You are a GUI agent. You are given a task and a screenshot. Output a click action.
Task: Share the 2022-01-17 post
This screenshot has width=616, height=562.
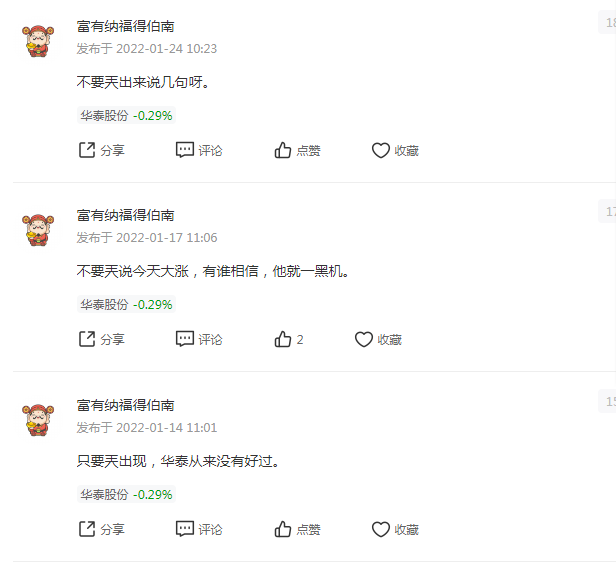(102, 339)
